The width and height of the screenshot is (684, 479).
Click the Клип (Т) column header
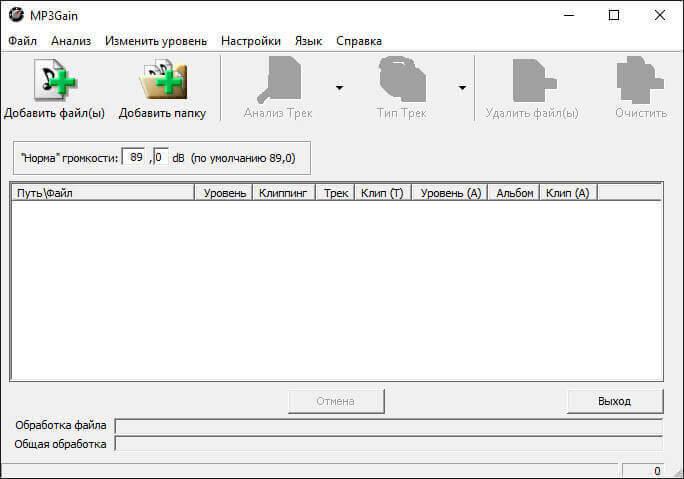[383, 193]
